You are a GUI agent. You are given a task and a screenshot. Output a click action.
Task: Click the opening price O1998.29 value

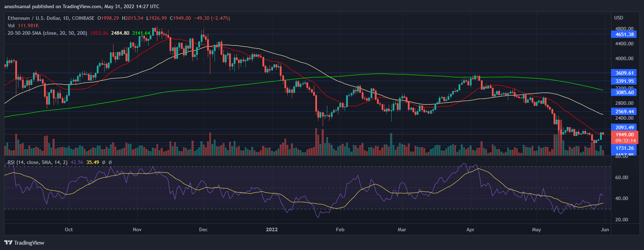pyautogui.click(x=108, y=18)
